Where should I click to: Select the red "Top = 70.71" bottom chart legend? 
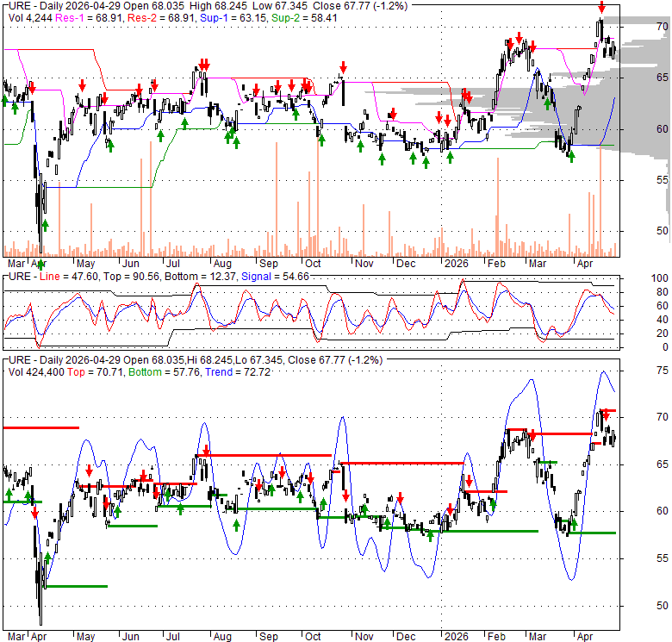(x=96, y=372)
